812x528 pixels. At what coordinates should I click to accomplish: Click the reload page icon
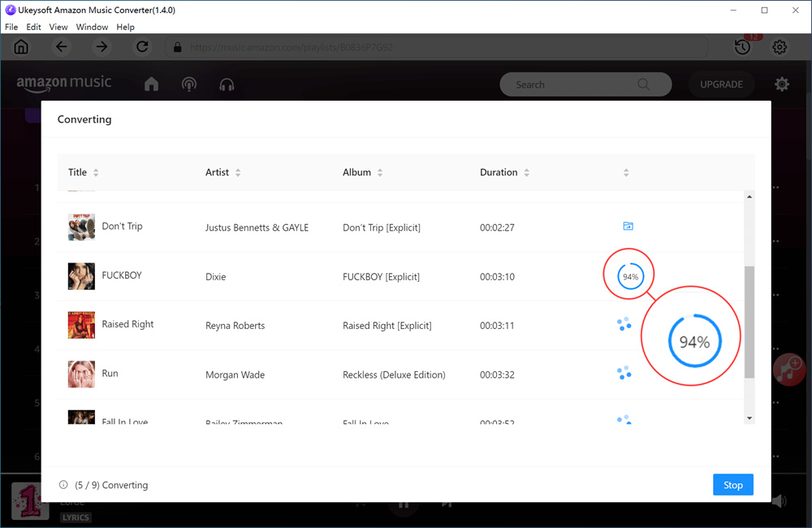tap(142, 47)
